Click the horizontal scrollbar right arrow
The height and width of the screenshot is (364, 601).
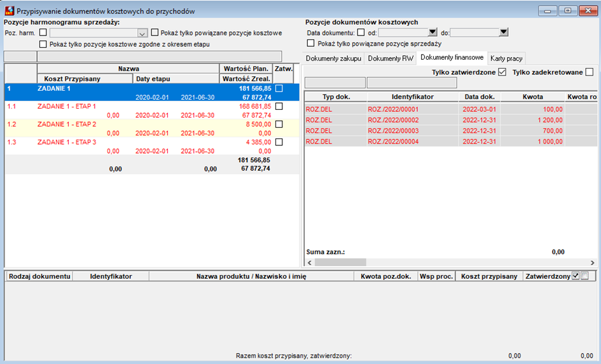coord(592,262)
